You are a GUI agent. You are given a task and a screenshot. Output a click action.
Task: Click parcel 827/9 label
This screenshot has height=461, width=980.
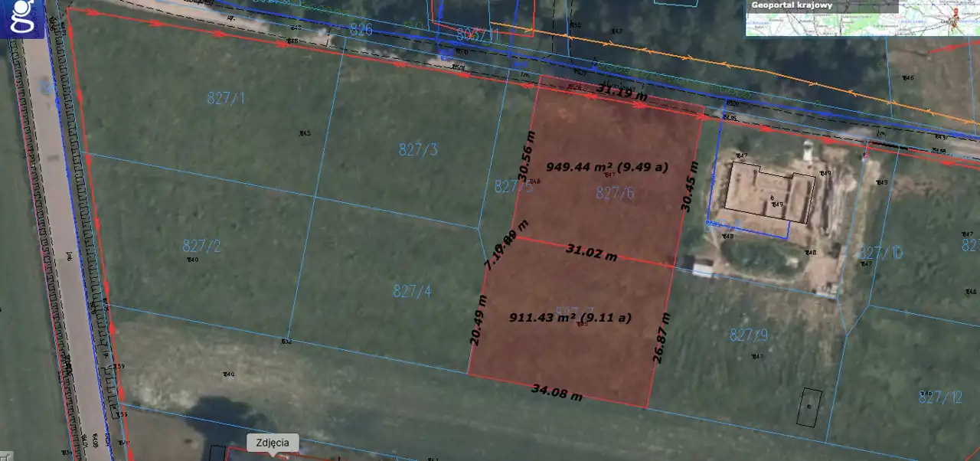(x=749, y=335)
